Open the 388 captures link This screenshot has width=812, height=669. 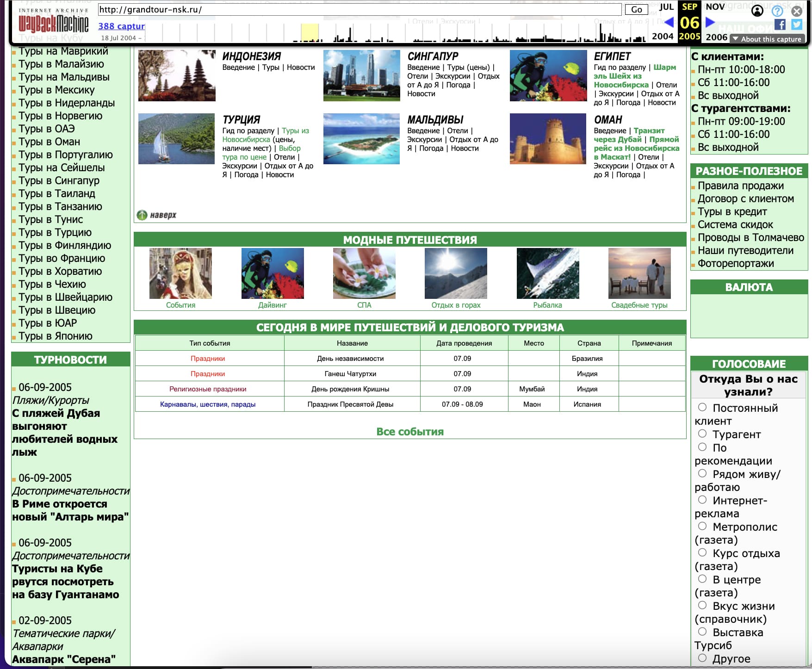(121, 26)
